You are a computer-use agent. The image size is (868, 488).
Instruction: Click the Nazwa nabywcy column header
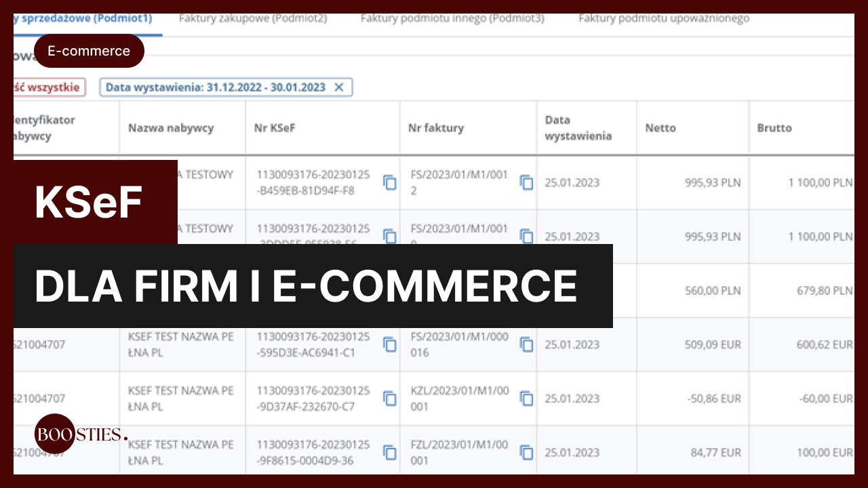(171, 127)
